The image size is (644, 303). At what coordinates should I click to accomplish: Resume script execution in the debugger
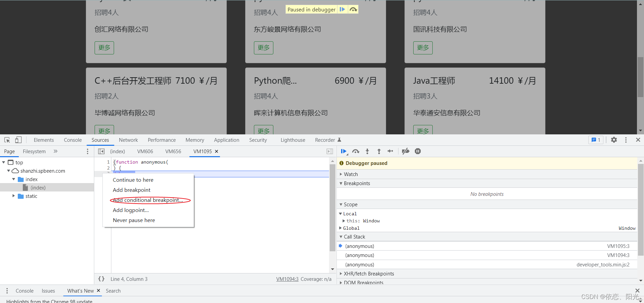pyautogui.click(x=344, y=151)
